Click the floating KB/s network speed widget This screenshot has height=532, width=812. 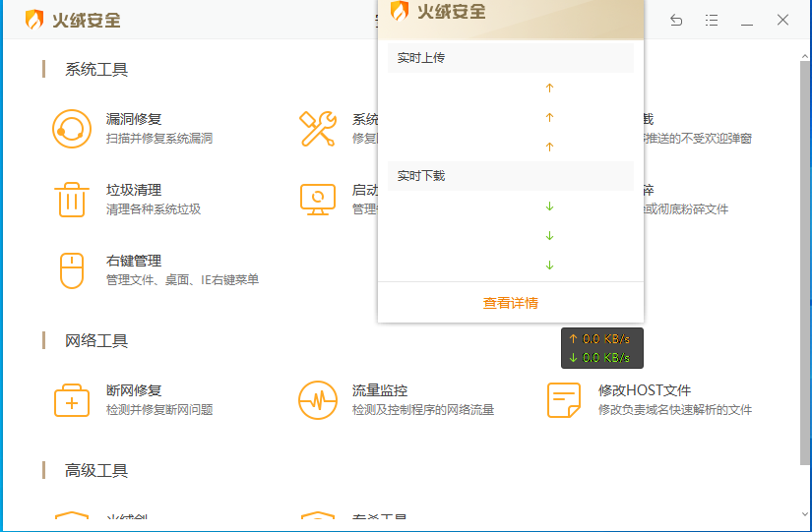coord(601,348)
